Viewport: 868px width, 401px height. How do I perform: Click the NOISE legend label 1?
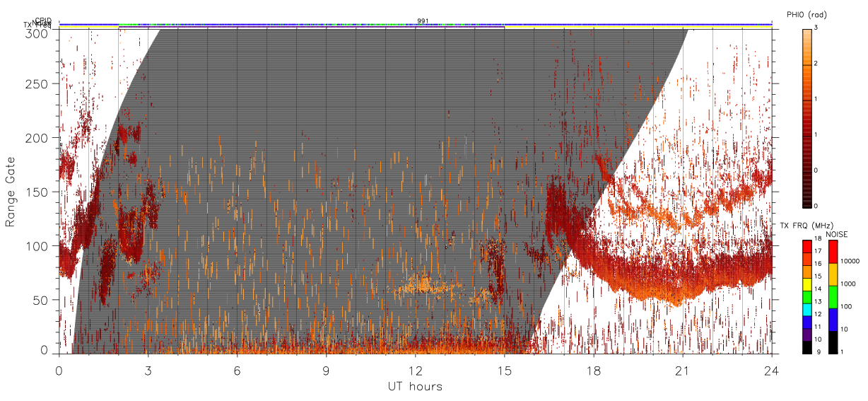click(x=842, y=352)
